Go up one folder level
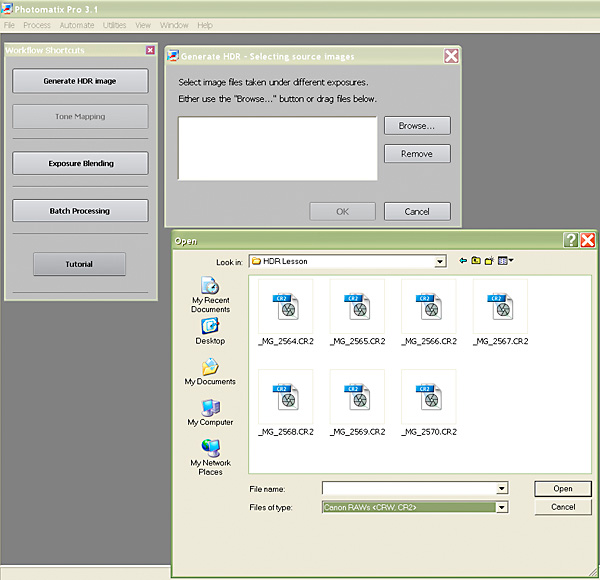Viewport: 600px width, 580px height. (476, 261)
